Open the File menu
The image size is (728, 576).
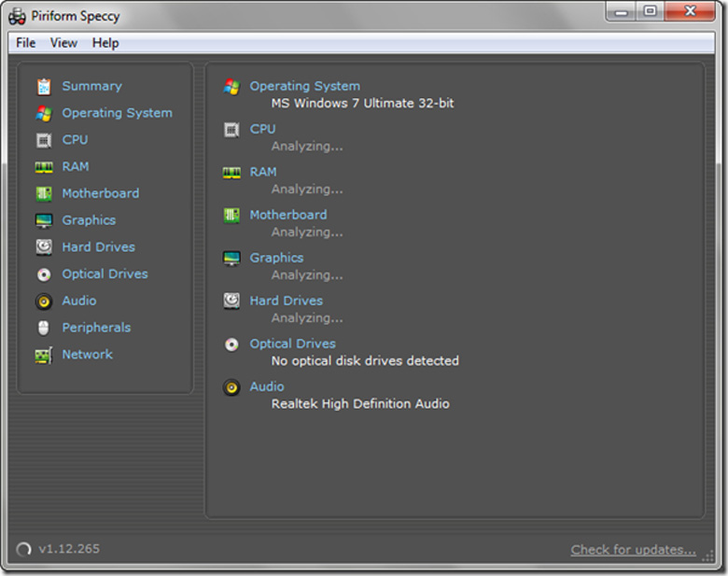[x=25, y=43]
